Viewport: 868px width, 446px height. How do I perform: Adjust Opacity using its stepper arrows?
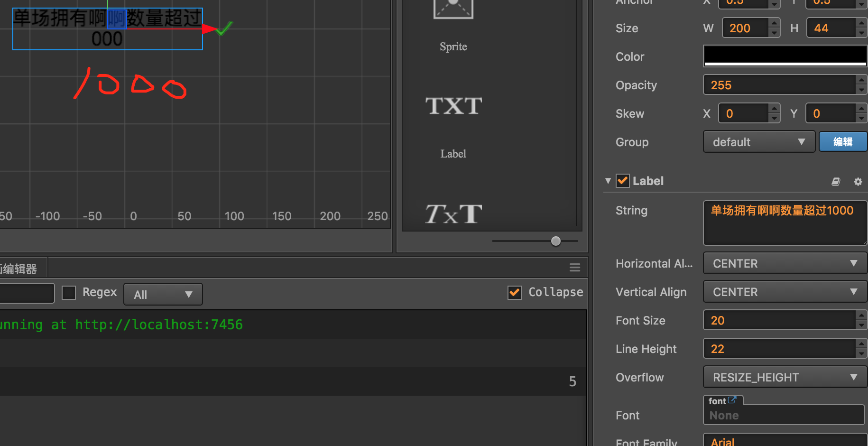pos(861,85)
